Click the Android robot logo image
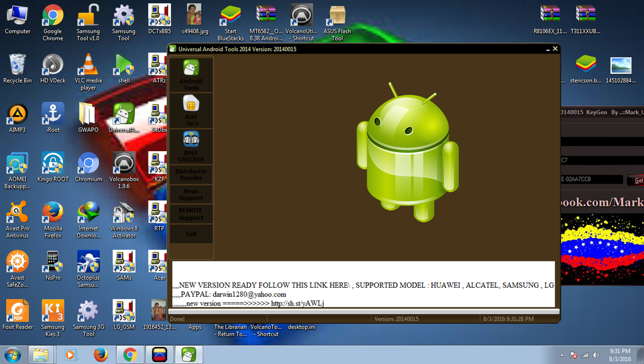The width and height of the screenshot is (644, 364). point(408,152)
